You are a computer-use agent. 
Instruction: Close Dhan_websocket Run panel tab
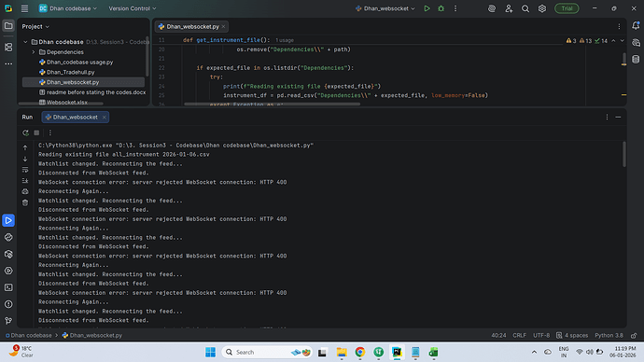click(x=105, y=117)
